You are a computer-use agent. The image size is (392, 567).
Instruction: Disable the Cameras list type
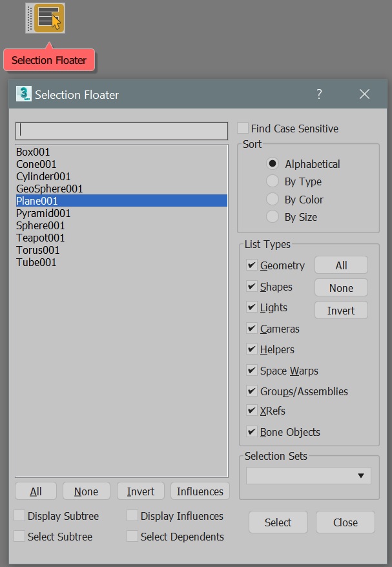(251, 329)
